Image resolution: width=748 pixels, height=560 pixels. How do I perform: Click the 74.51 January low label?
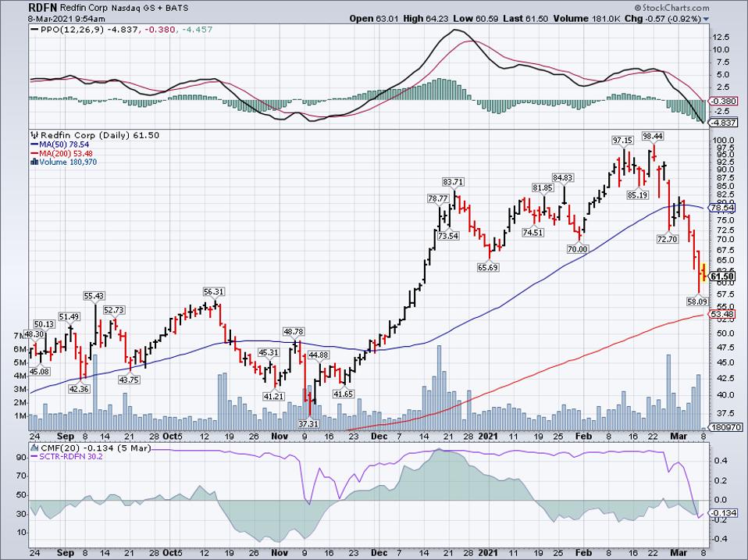(533, 232)
